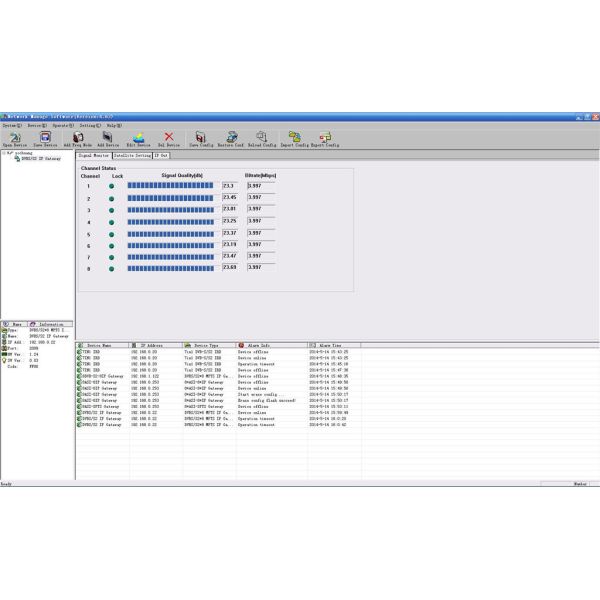The image size is (600, 600).
Task: Click the Export Config toolbar icon
Action: tap(325, 138)
